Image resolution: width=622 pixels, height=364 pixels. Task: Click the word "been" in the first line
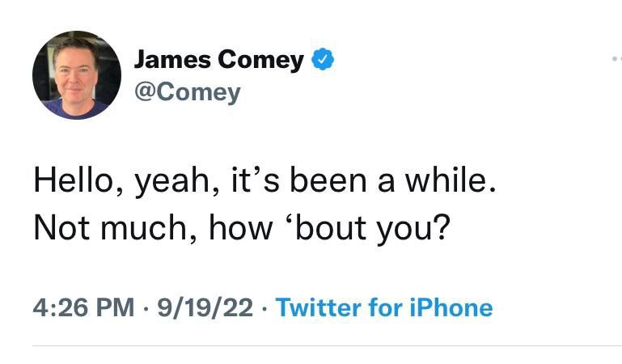tap(329, 180)
